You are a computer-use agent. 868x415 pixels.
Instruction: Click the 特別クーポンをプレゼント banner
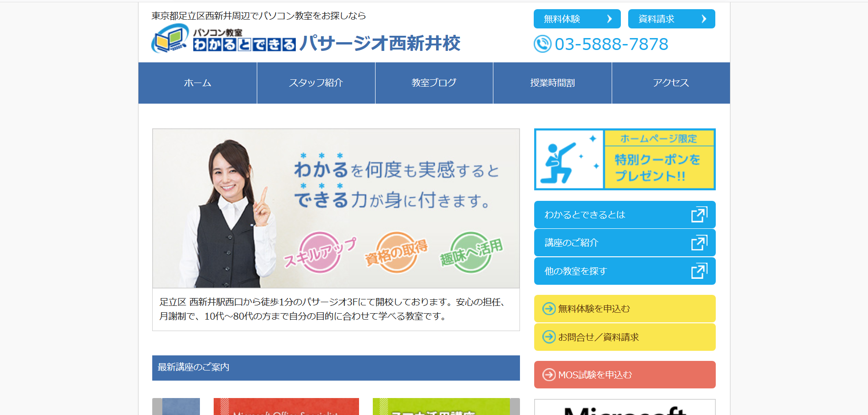point(625,159)
